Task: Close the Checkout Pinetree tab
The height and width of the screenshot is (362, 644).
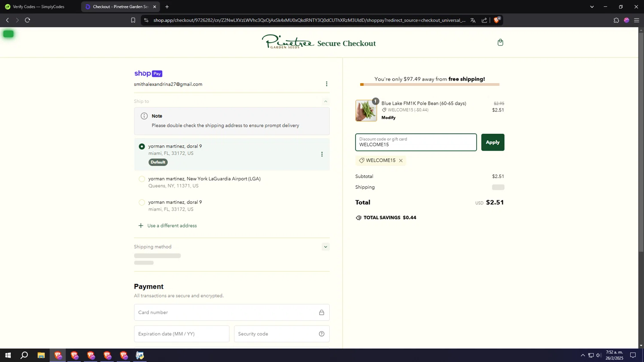Action: pyautogui.click(x=155, y=7)
